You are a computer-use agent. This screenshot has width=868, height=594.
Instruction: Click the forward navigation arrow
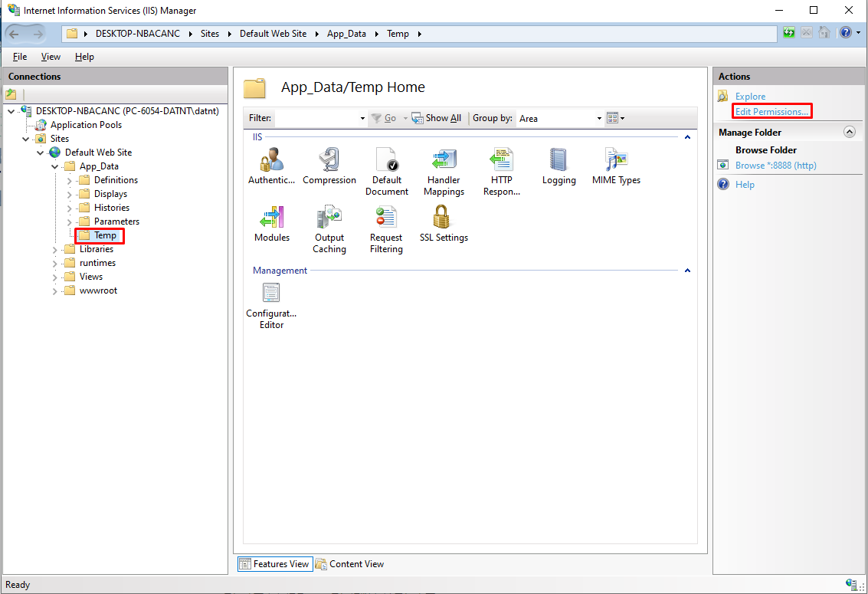point(37,34)
